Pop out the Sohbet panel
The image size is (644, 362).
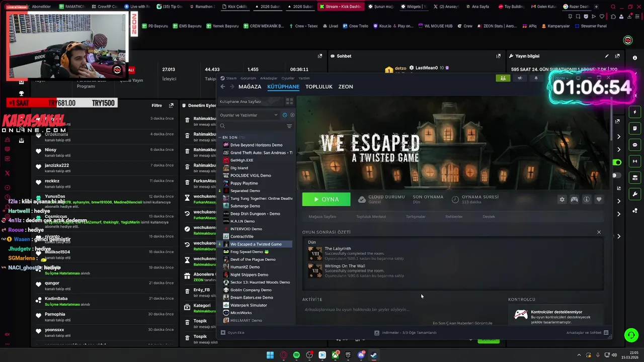click(499, 56)
